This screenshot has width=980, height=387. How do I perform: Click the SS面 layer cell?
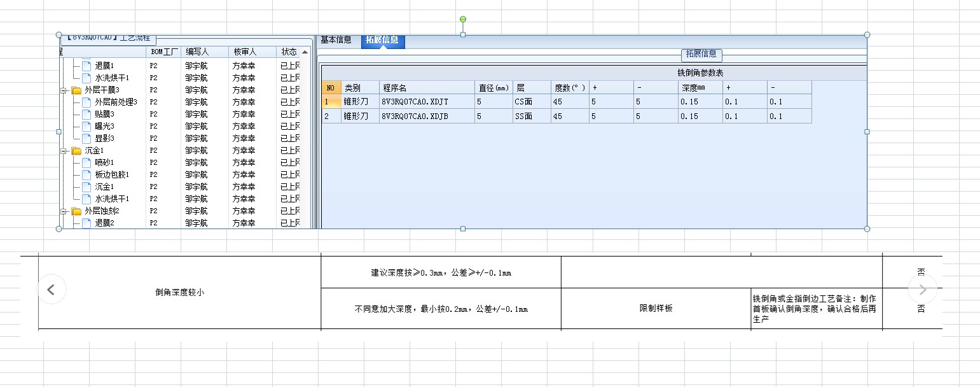pyautogui.click(x=532, y=116)
